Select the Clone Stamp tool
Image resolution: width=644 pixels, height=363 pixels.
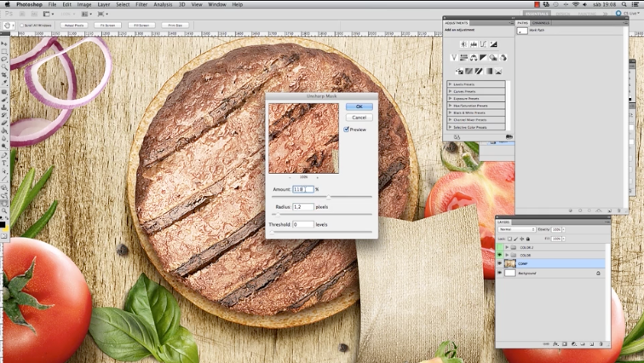click(4, 107)
